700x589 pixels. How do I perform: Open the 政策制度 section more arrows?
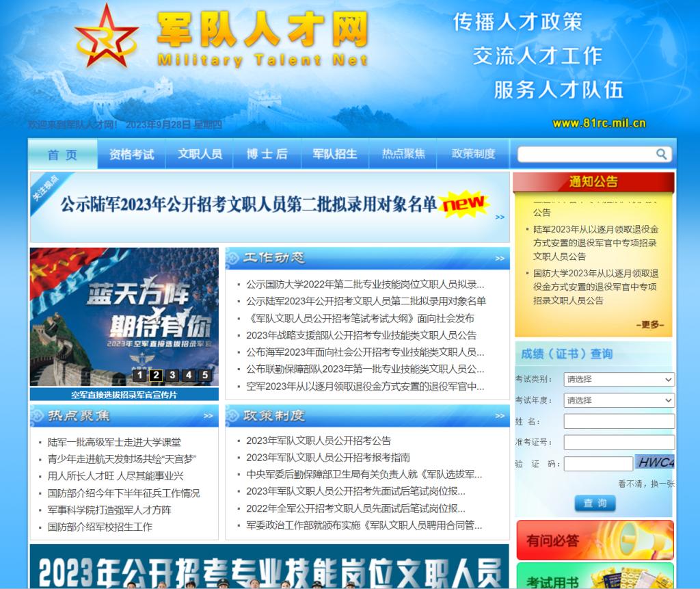point(500,415)
